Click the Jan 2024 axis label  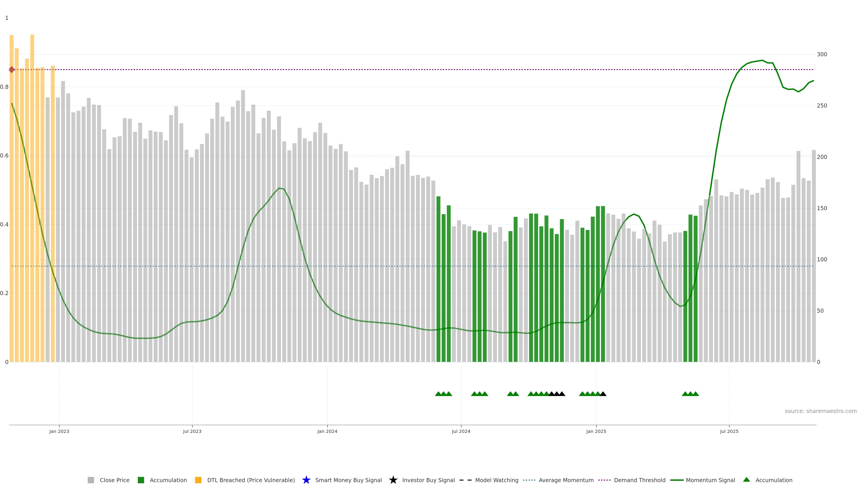pyautogui.click(x=327, y=431)
